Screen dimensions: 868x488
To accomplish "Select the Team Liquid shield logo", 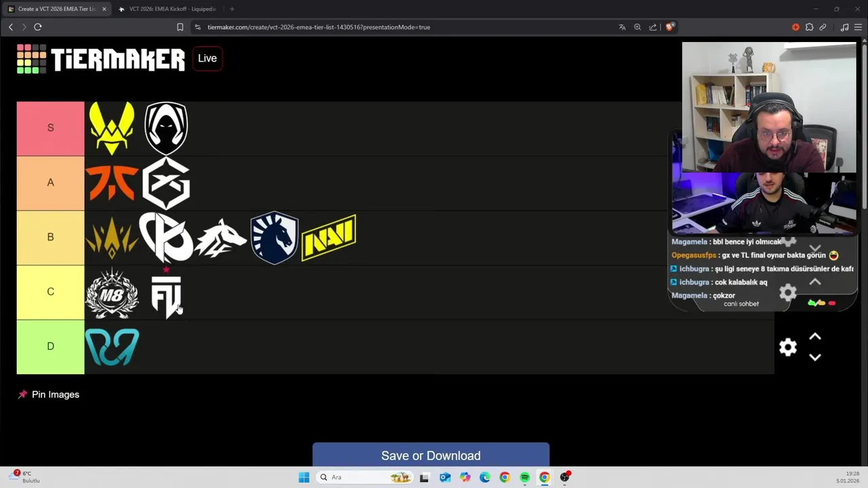I will click(275, 238).
